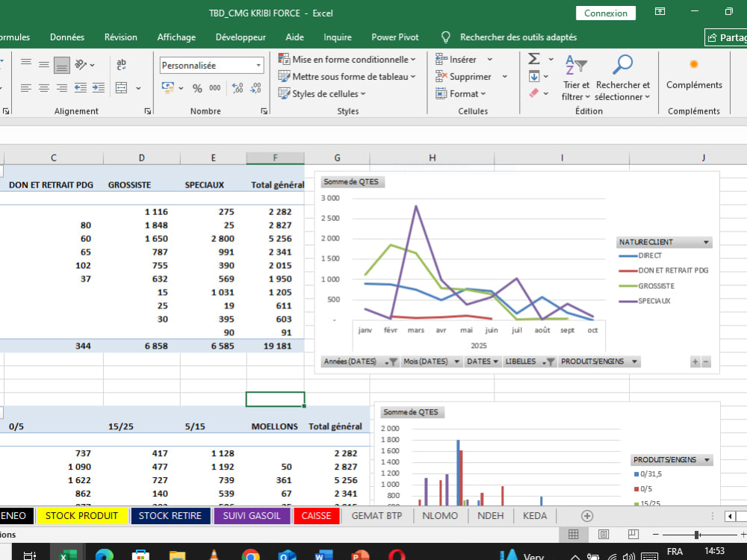747x560 pixels.
Task: Open File Explorer from the taskbar
Action: coord(177,556)
